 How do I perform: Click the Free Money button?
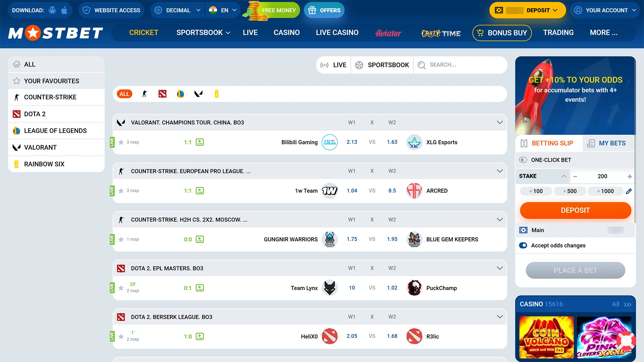click(x=274, y=10)
